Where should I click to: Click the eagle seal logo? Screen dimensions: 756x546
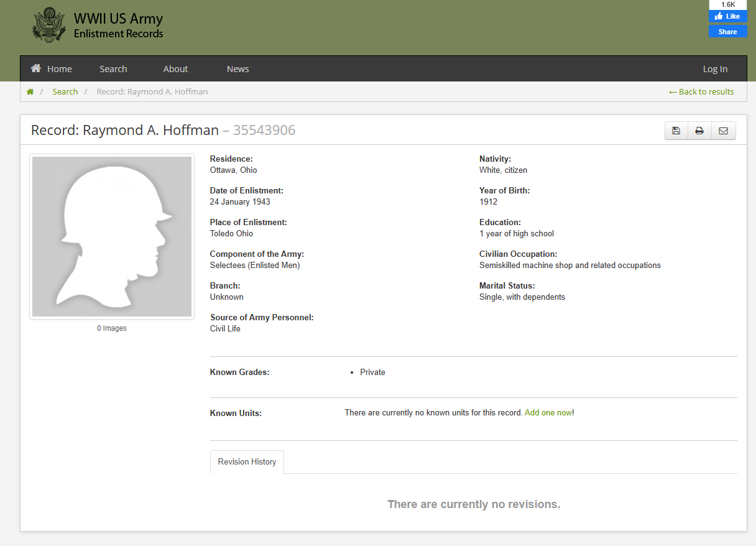[48, 25]
